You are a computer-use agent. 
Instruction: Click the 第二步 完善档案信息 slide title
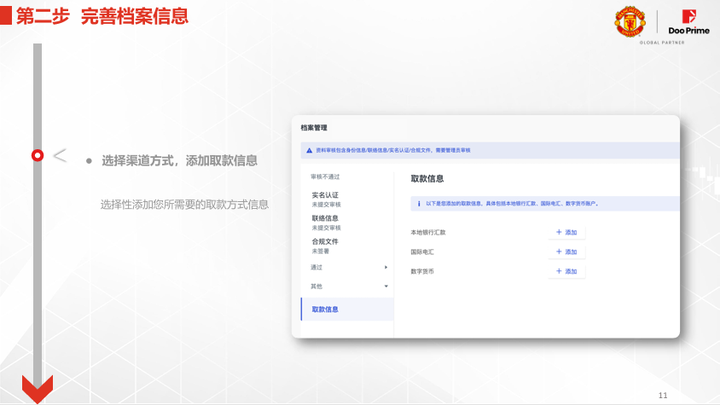(102, 16)
